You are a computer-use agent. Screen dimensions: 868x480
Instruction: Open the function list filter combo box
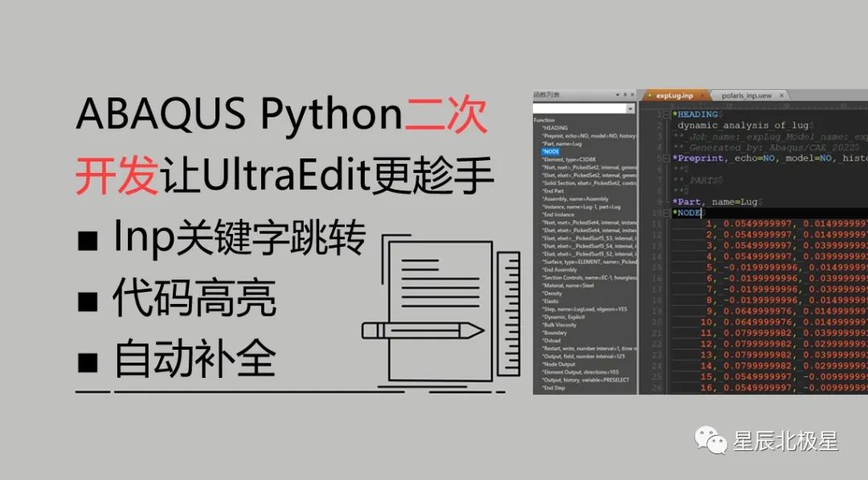(x=630, y=109)
